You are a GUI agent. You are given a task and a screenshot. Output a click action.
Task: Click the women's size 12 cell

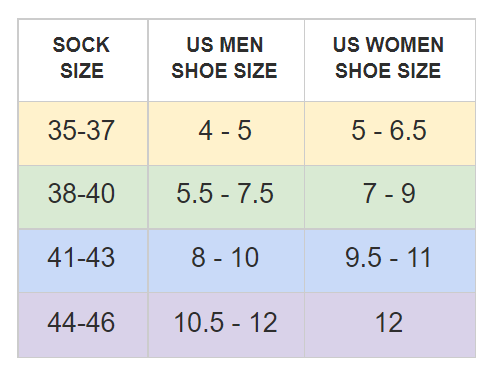point(390,325)
